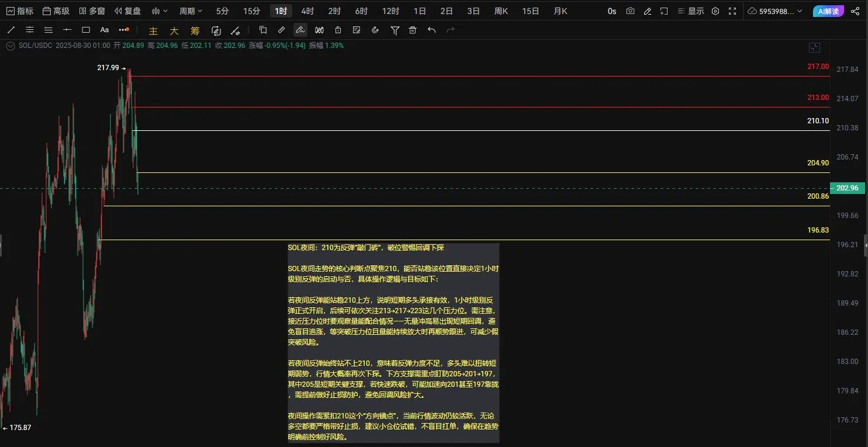This screenshot has height=447, width=868.
Task: Click the candlestick range icon in drawing bar
Action: tap(319, 30)
